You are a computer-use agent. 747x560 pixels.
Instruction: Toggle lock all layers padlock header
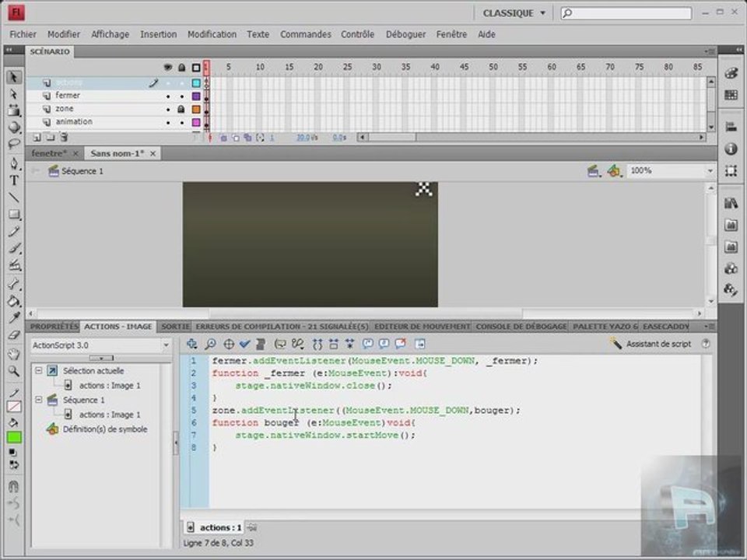click(x=181, y=68)
